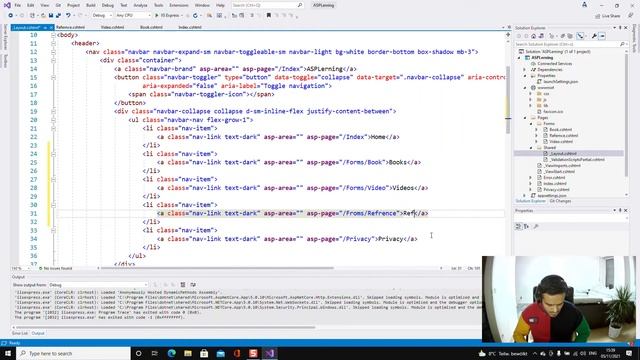
Task: Click the Task View icon on taskbar
Action: click(155, 353)
